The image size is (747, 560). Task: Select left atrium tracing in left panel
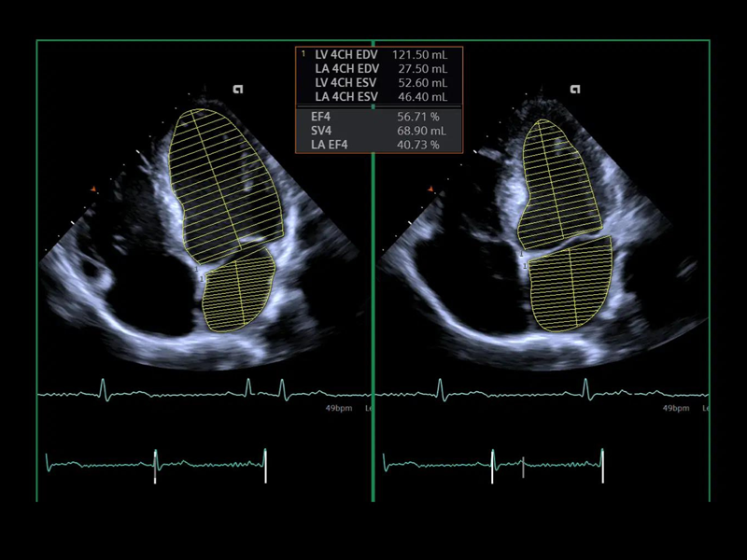click(236, 294)
